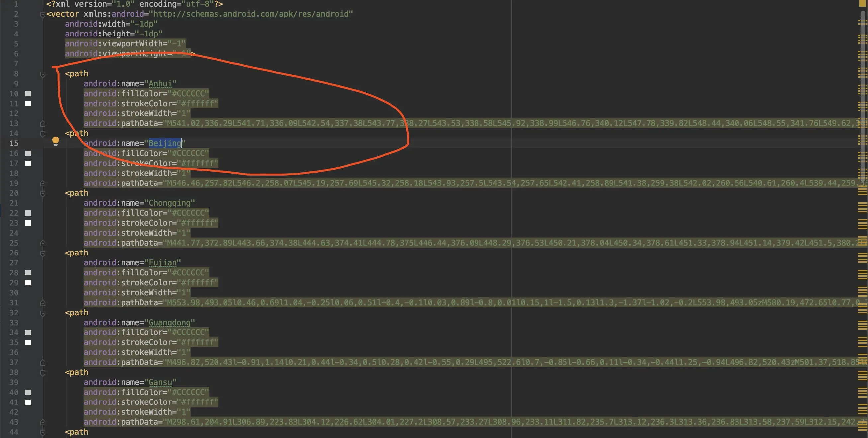
Task: Click the yellow lightbulb intention icon
Action: pos(55,141)
